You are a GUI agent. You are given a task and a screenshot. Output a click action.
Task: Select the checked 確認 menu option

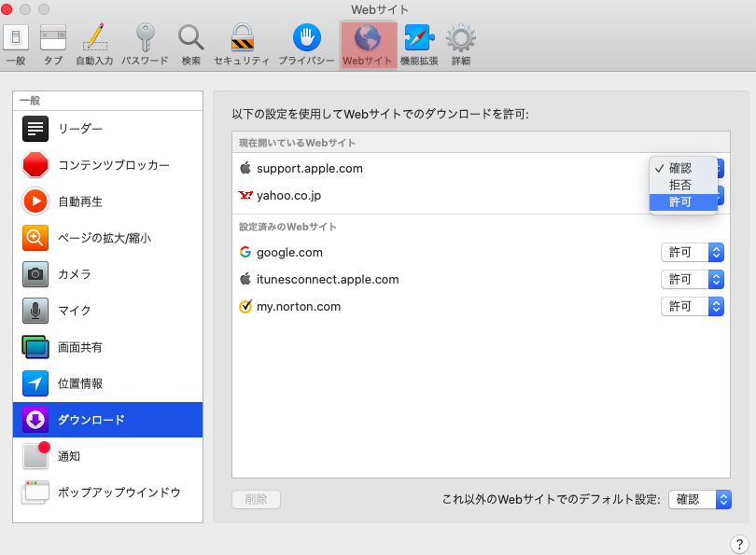point(680,168)
